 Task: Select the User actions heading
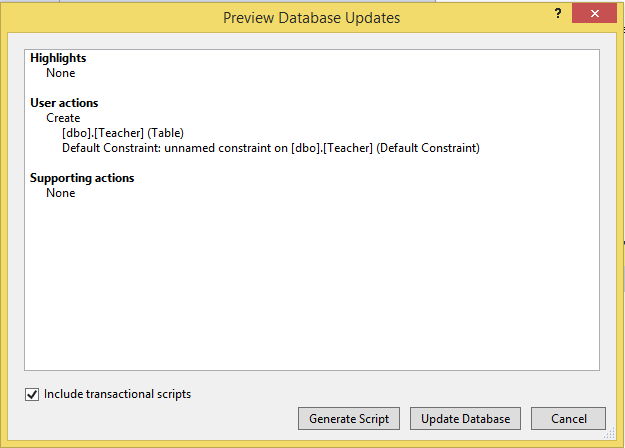click(x=64, y=103)
